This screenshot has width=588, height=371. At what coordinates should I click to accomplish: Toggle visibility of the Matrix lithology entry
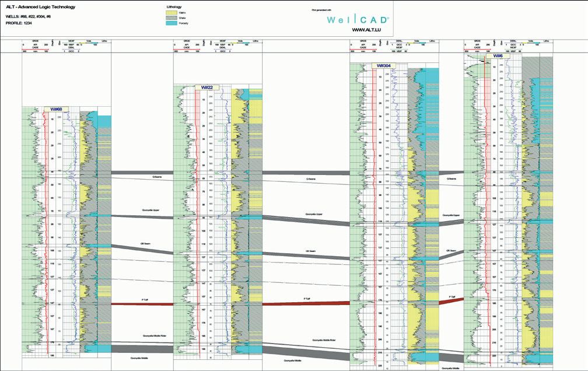pos(183,13)
